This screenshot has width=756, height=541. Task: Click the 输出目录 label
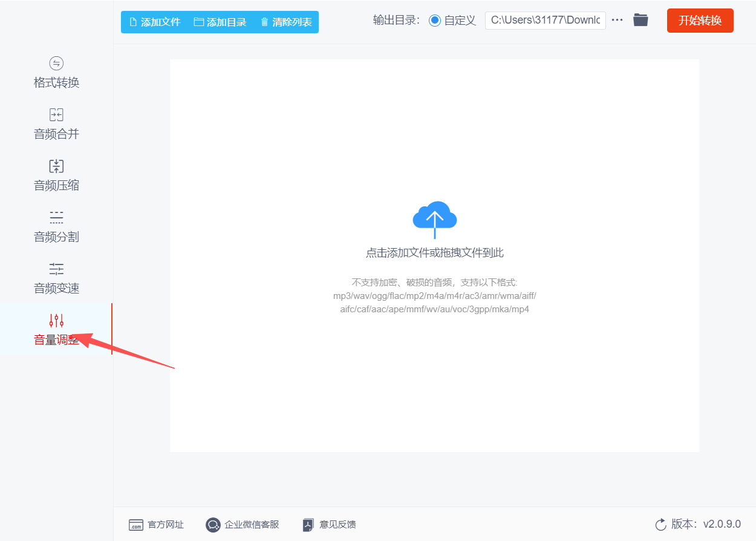click(x=396, y=20)
